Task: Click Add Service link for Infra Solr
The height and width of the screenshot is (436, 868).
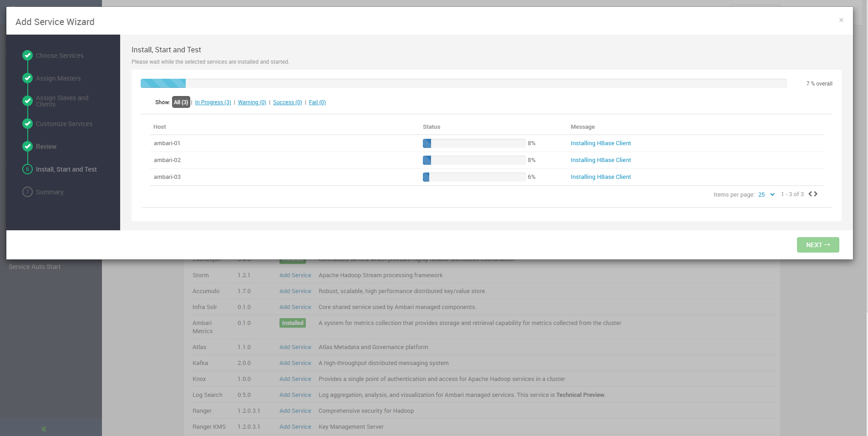Action: pyautogui.click(x=295, y=307)
